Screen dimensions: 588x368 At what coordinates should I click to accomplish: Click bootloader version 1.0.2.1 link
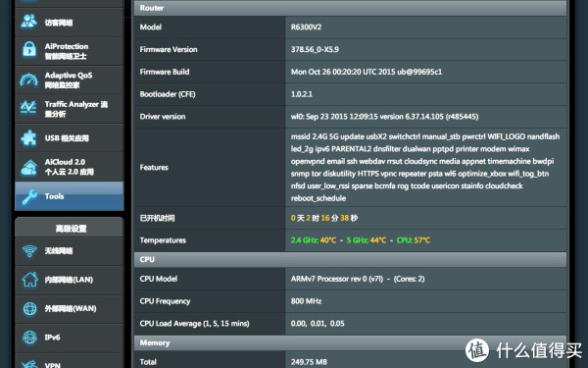[x=302, y=94]
